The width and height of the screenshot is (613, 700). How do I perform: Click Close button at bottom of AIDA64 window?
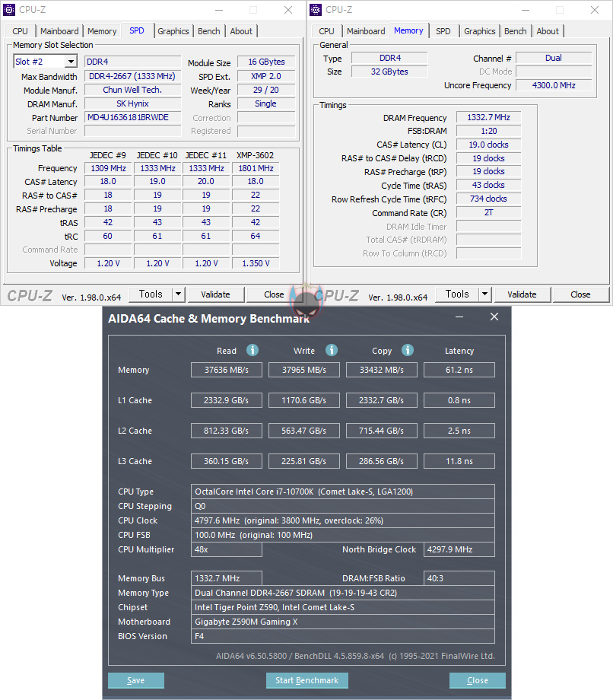478,680
